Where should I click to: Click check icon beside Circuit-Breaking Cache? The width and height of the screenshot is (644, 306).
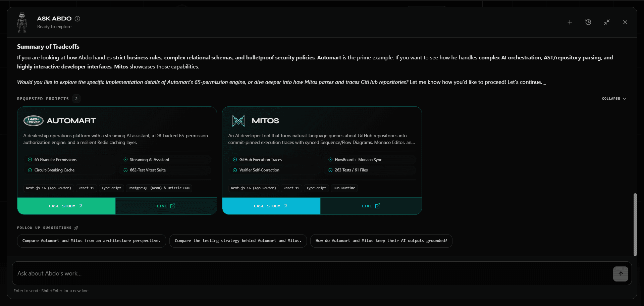coord(30,170)
